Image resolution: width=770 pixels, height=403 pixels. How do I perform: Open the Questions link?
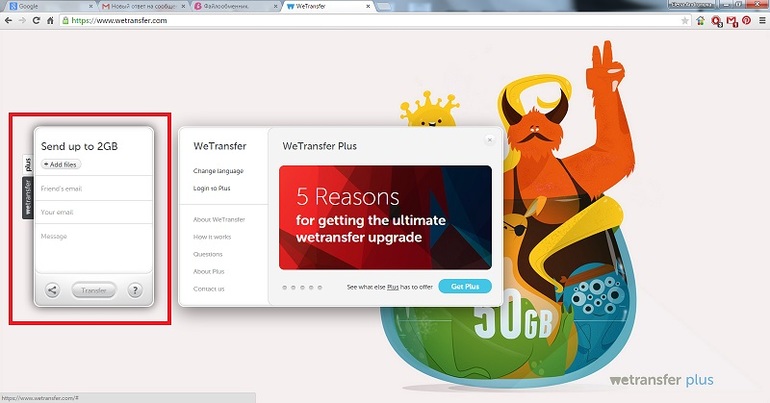(x=208, y=254)
